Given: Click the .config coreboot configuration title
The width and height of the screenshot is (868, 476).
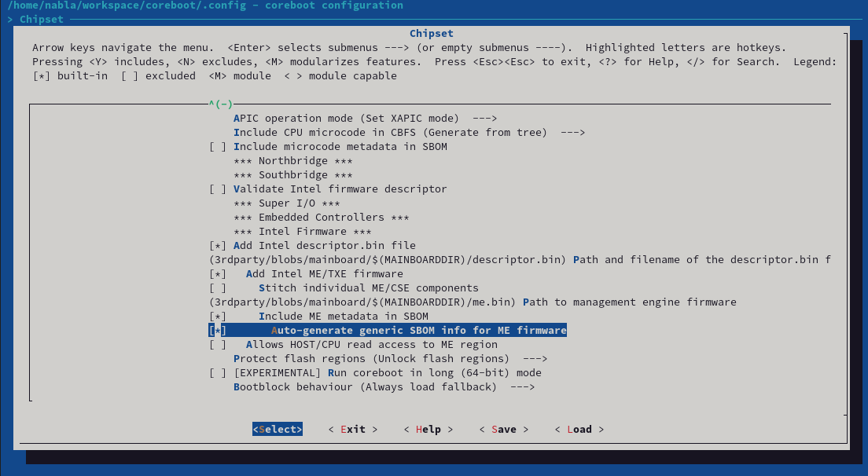Looking at the screenshot, I should (205, 5).
